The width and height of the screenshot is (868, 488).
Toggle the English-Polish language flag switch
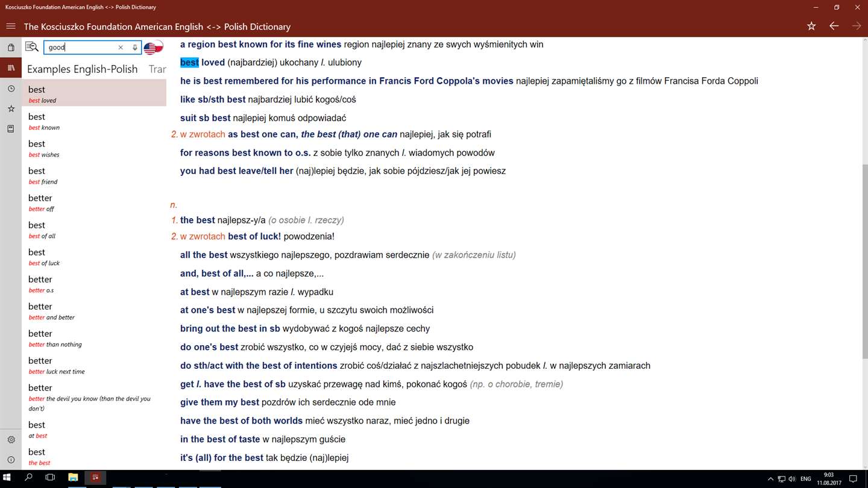point(154,48)
